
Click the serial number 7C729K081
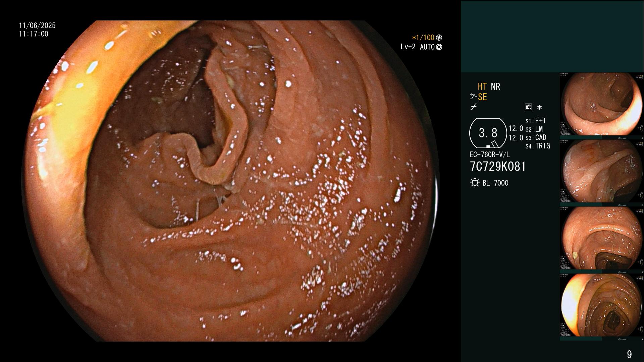click(x=498, y=167)
